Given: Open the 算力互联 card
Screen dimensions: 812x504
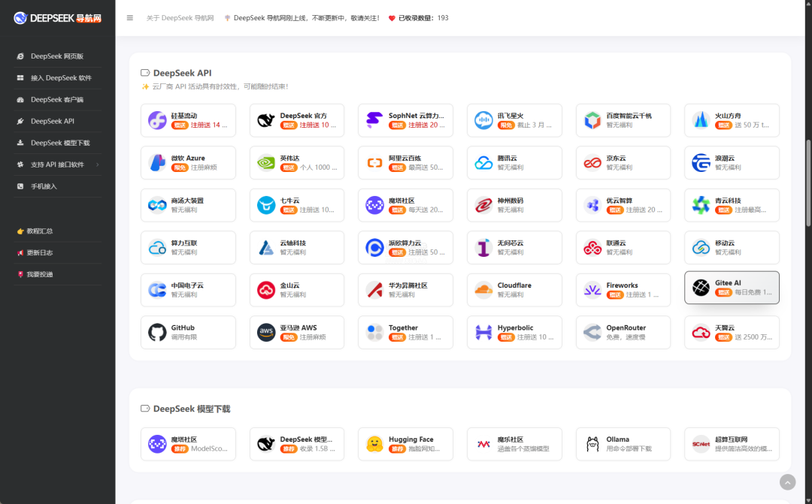Looking at the screenshot, I should pyautogui.click(x=188, y=247).
